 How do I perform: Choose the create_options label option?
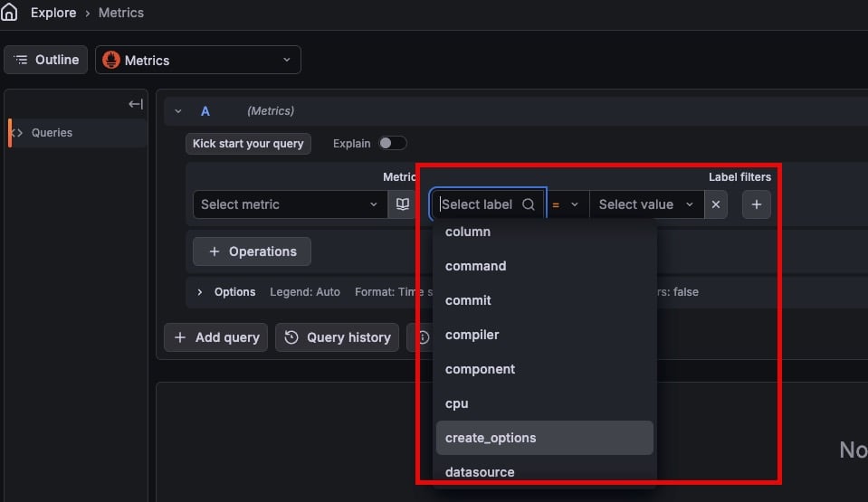coord(545,438)
